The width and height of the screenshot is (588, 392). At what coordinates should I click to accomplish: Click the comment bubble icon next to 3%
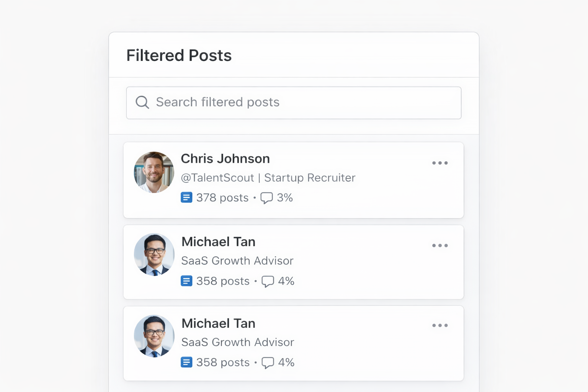[x=267, y=198]
